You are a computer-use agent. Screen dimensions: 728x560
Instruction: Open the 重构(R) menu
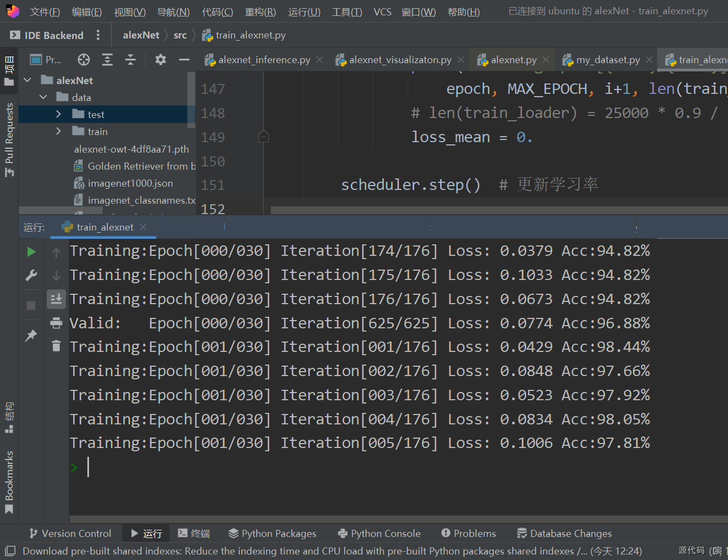click(260, 12)
